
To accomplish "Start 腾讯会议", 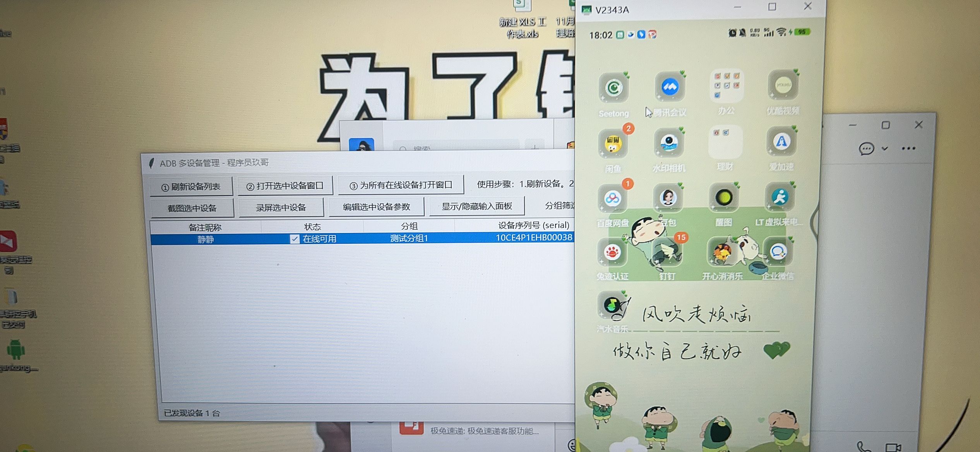I will coord(669,88).
